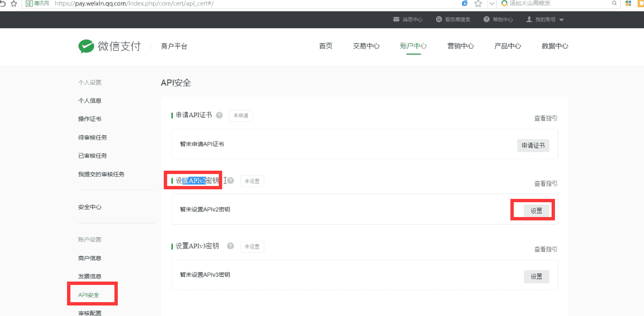Click the 我的账号 person icon
The image size is (644, 316).
click(x=528, y=19)
